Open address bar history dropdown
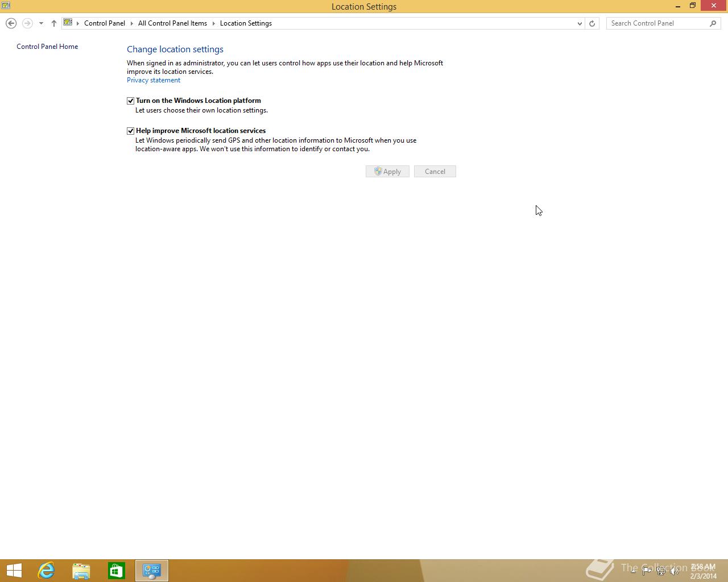The height and width of the screenshot is (582, 728). click(580, 23)
